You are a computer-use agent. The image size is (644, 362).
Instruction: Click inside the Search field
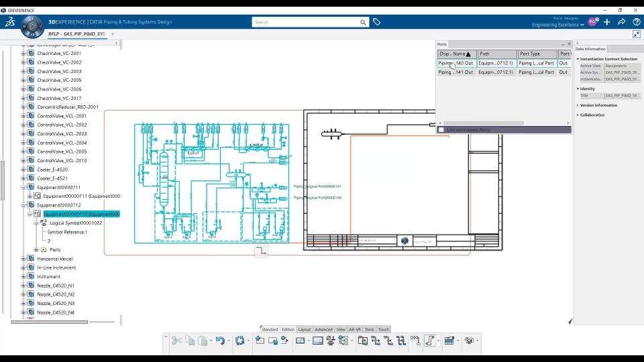[306, 23]
